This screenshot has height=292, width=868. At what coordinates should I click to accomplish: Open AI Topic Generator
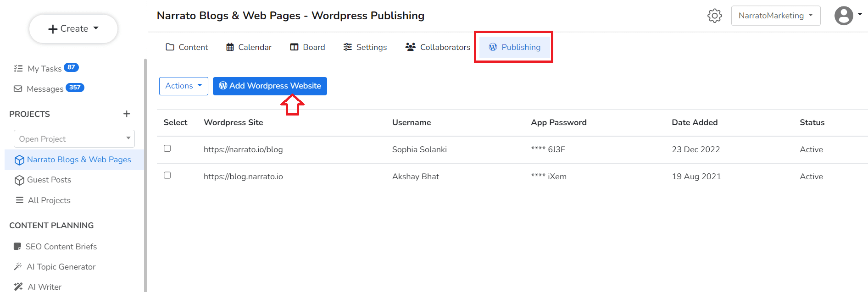pyautogui.click(x=61, y=267)
